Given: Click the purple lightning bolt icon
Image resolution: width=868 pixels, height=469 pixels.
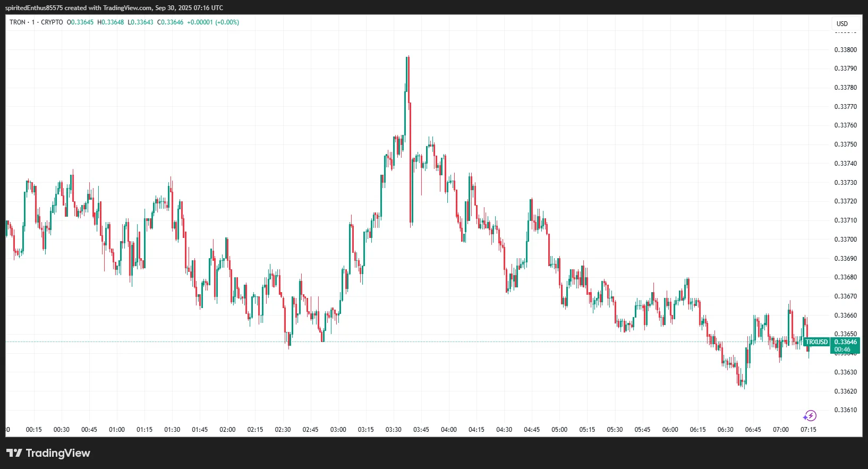Looking at the screenshot, I should tap(810, 416).
